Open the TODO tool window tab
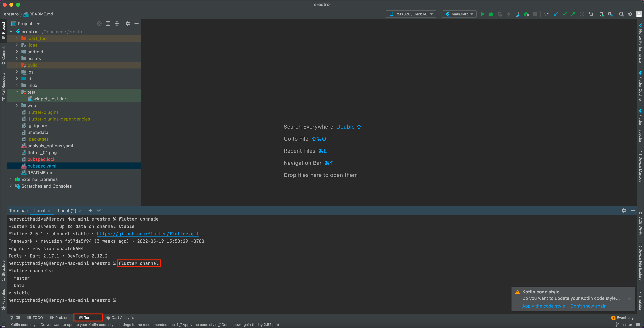The width and height of the screenshot is (644, 328). point(35,317)
